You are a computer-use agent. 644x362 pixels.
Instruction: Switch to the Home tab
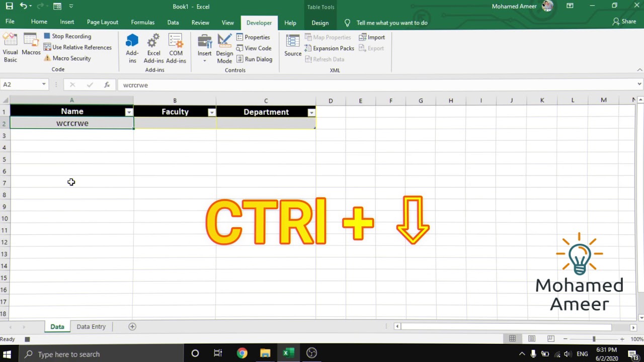point(39,22)
